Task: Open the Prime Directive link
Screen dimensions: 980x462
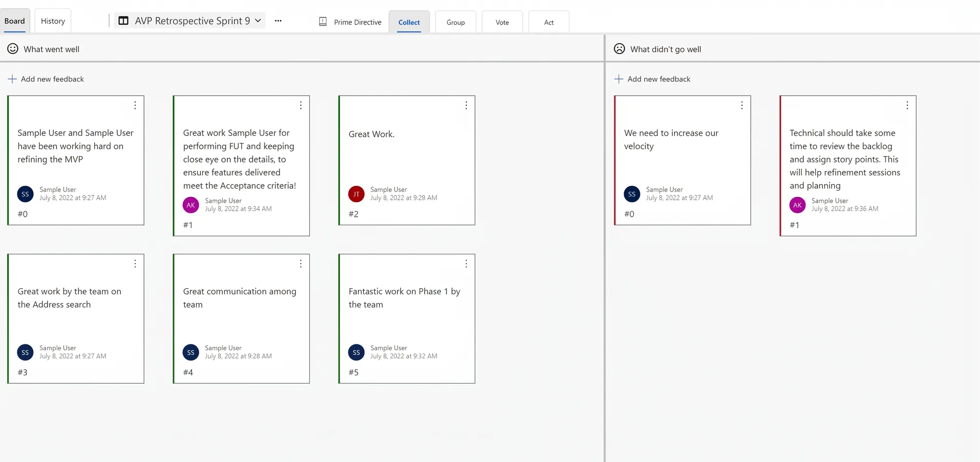Action: click(350, 22)
